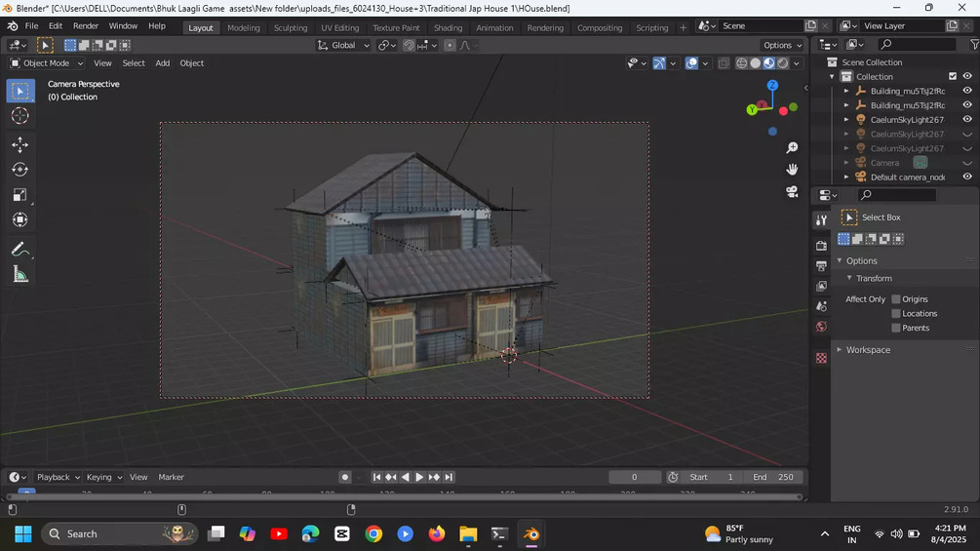Enable the Locations checkbox

(x=896, y=314)
